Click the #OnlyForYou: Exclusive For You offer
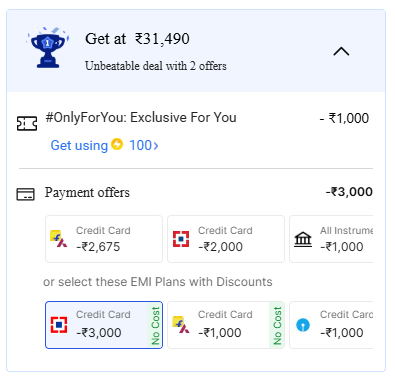The width and height of the screenshot is (395, 381). [x=141, y=118]
